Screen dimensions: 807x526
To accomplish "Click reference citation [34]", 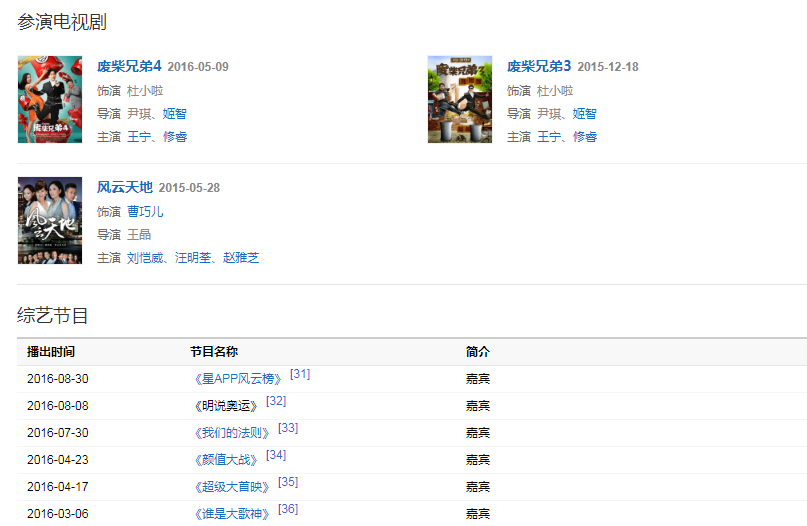I will click(276, 455).
